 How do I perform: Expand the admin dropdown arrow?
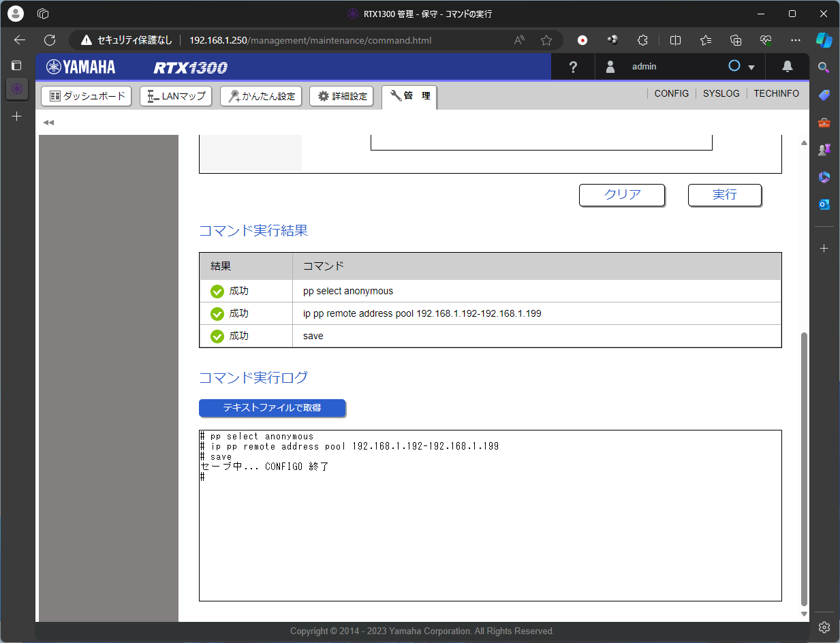click(751, 67)
